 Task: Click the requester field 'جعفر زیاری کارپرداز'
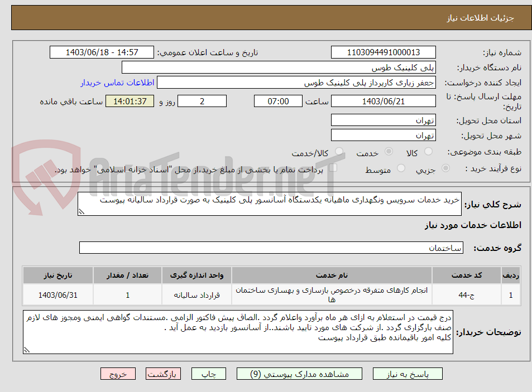(x=296, y=83)
